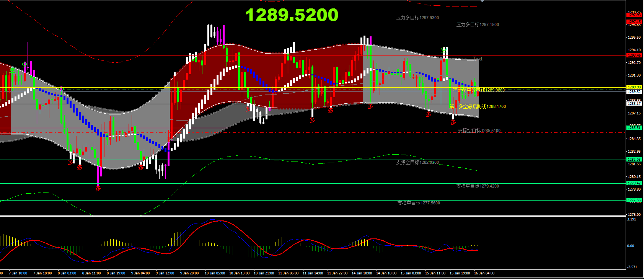Click the 1294.10 price scale value
The image size is (644, 279).
point(634,50)
